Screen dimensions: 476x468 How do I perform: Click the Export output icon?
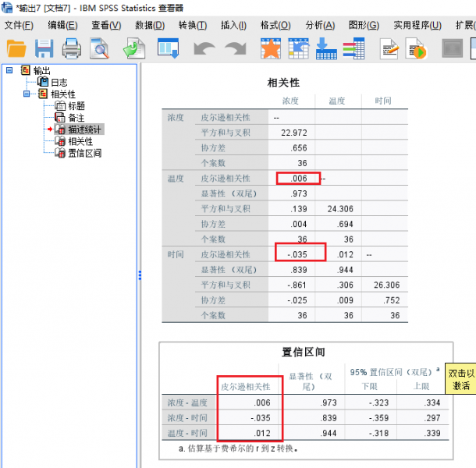(134, 48)
